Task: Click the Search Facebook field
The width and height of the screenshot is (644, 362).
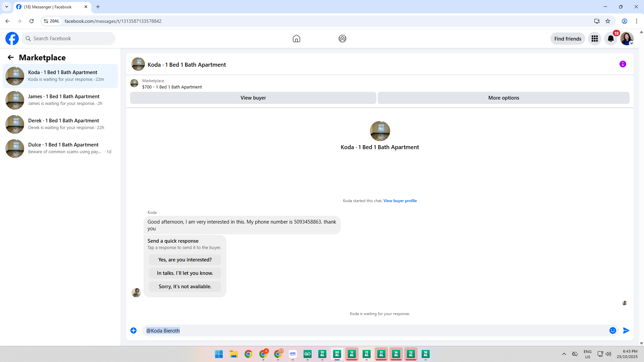Action: tap(70, 39)
